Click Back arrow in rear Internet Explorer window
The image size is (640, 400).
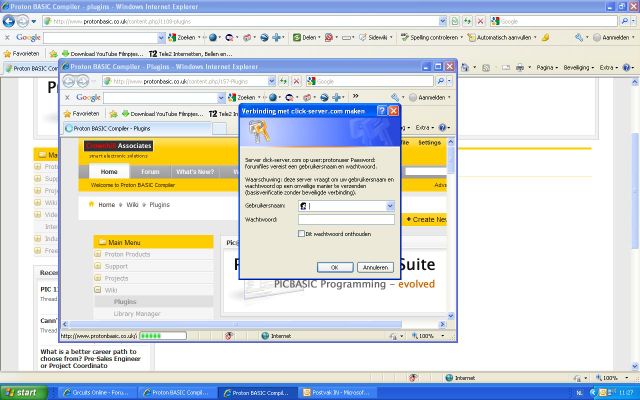[9, 21]
